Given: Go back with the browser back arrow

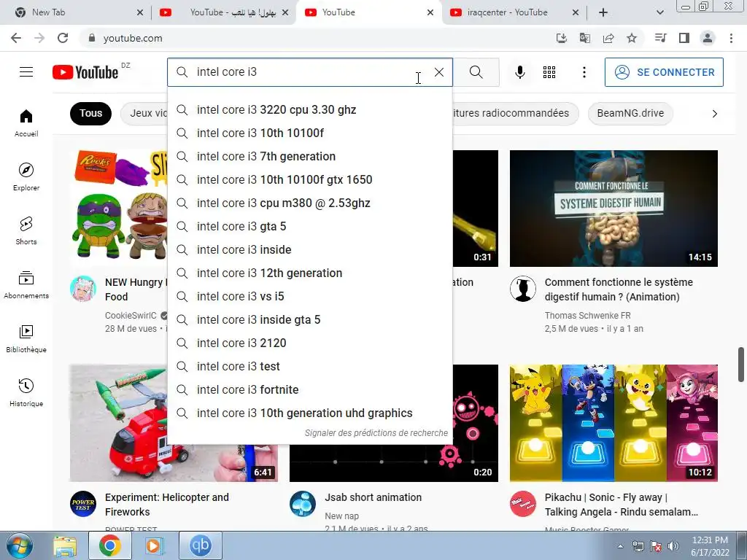Looking at the screenshot, I should tap(16, 38).
